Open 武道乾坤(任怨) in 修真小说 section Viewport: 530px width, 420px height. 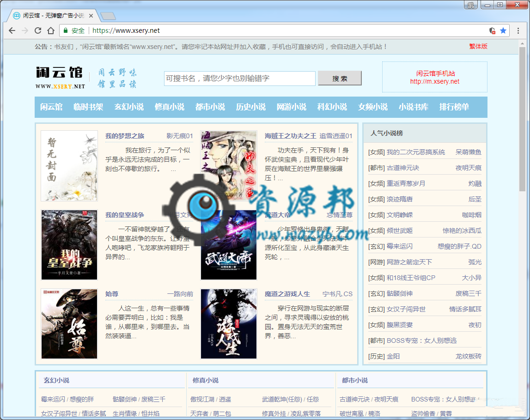click(x=282, y=399)
